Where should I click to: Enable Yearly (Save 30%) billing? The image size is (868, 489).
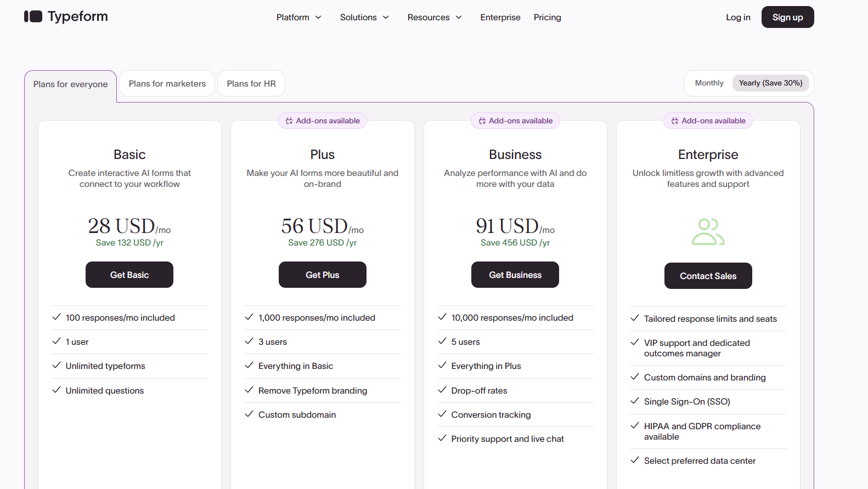770,83
